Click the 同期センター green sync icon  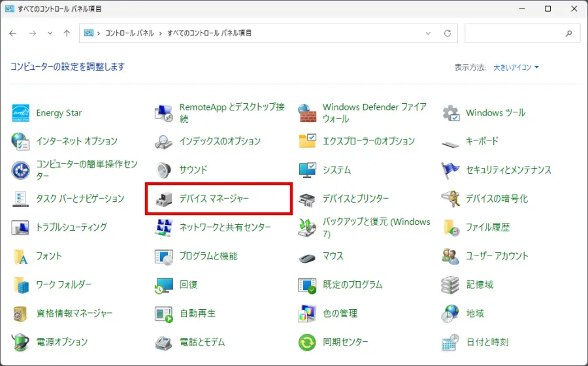click(x=307, y=342)
